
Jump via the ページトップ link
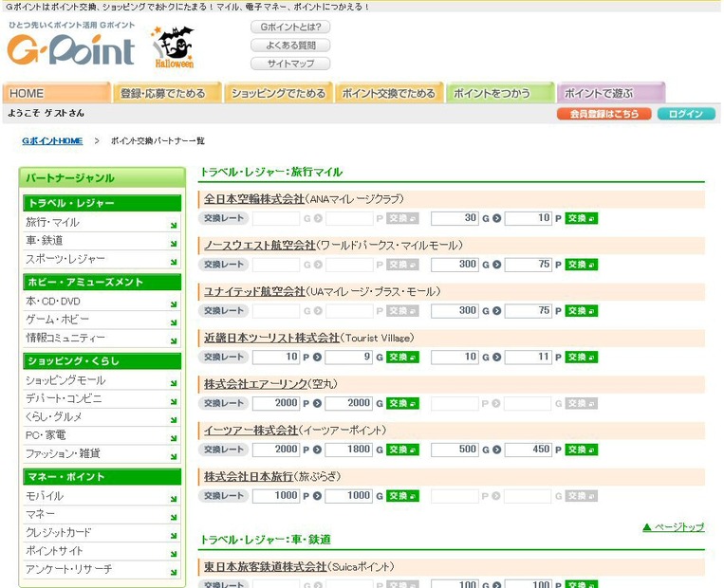click(674, 526)
